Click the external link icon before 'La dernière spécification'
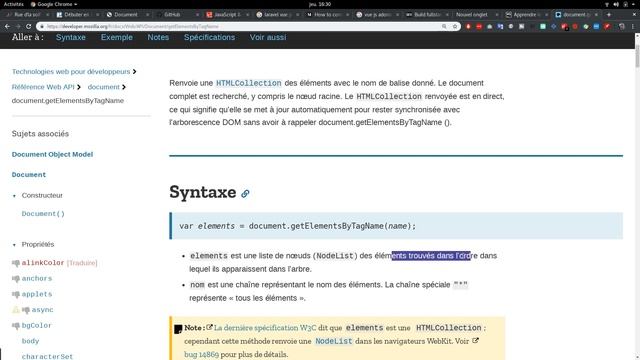Screen dimensions: 640x360 209,327
